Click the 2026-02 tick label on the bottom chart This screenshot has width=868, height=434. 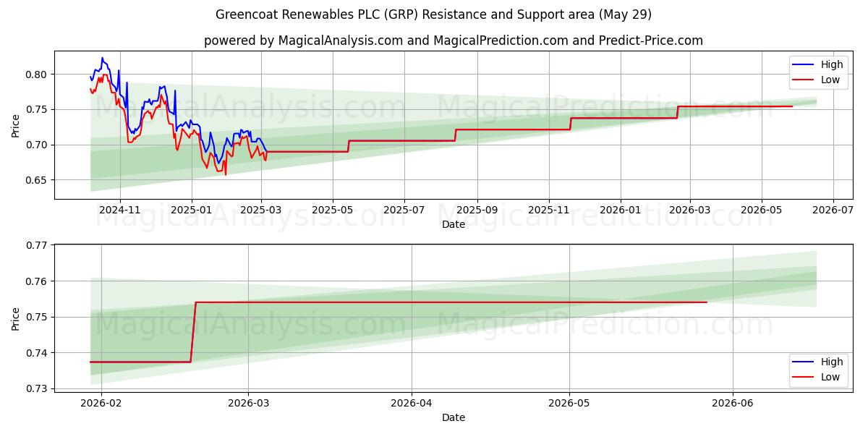coord(101,404)
